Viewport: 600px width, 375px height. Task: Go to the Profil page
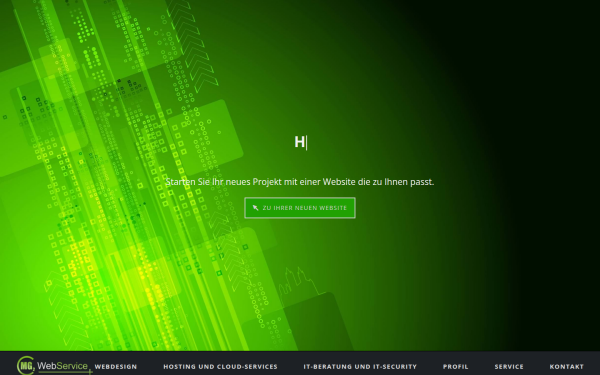[455, 367]
